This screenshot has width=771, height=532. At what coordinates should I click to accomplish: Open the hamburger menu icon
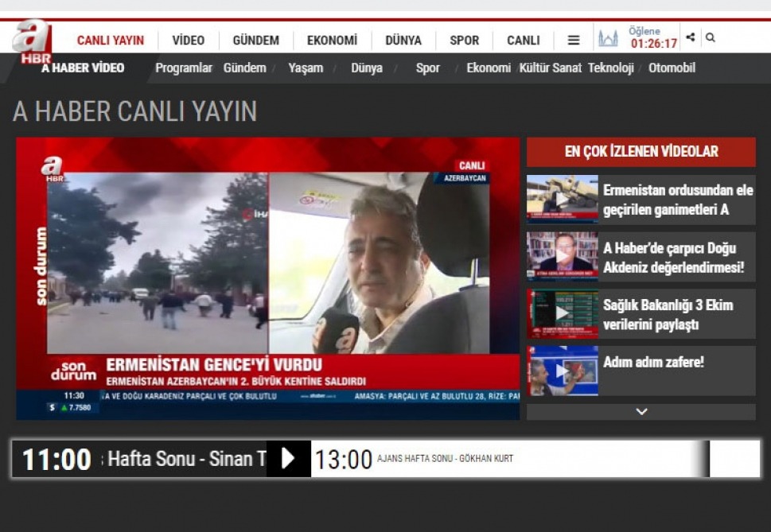point(573,40)
